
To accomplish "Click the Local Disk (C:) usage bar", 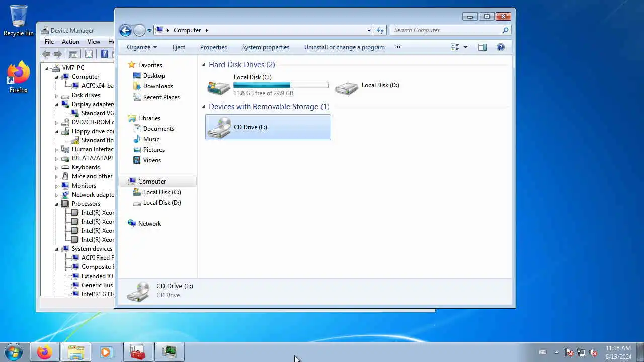I will [x=281, y=85].
